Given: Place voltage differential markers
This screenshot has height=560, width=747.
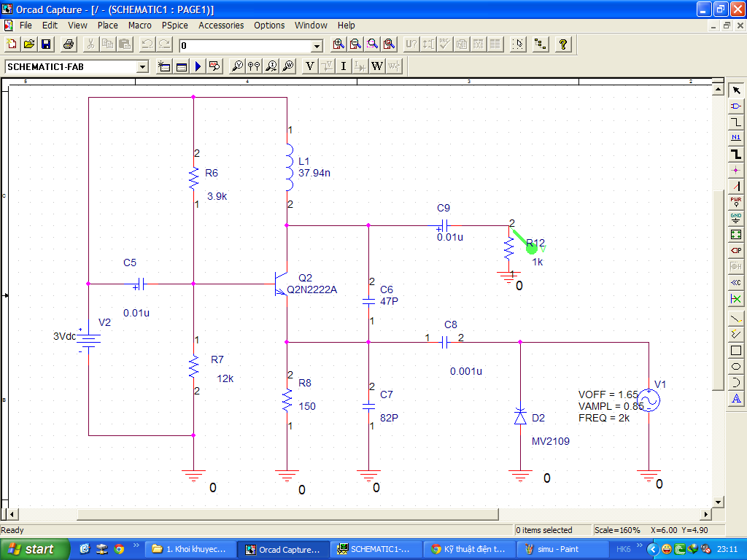Looking at the screenshot, I should (x=254, y=66).
